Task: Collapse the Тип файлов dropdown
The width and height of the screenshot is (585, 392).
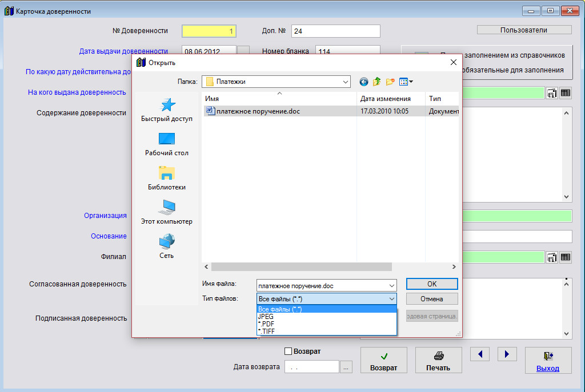Action: pos(391,299)
